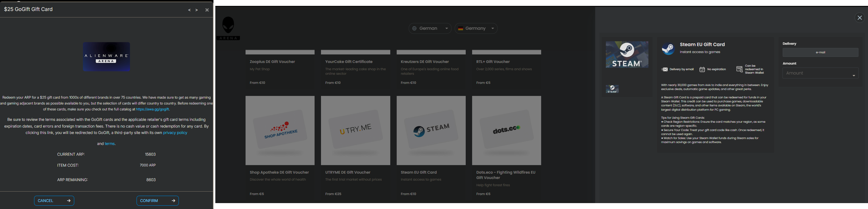Click the round Steam logo beside card title
The width and height of the screenshot is (868, 209).
[668, 48]
